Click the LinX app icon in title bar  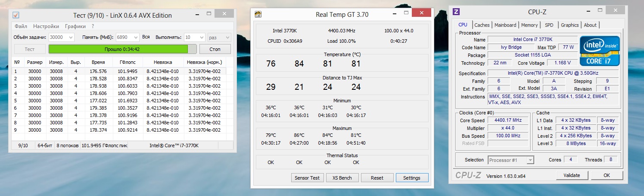[x=16, y=15]
